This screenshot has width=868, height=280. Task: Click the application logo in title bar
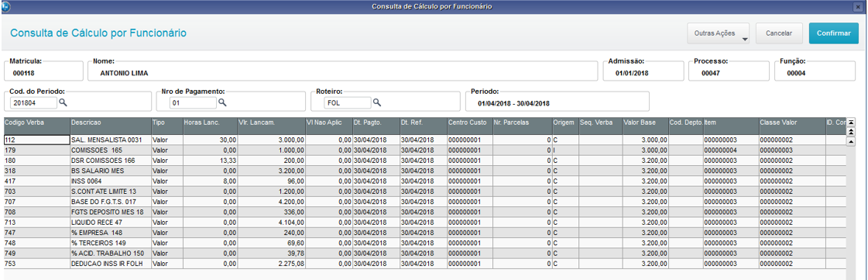5,6
